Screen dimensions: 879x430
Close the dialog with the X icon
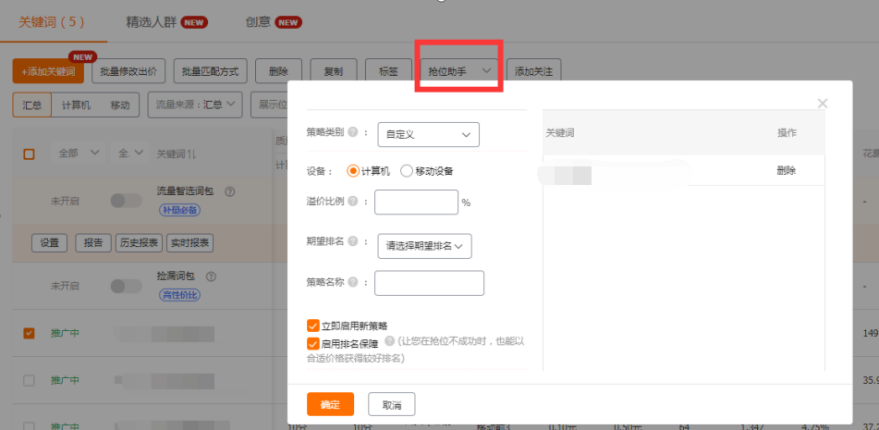[x=822, y=103]
